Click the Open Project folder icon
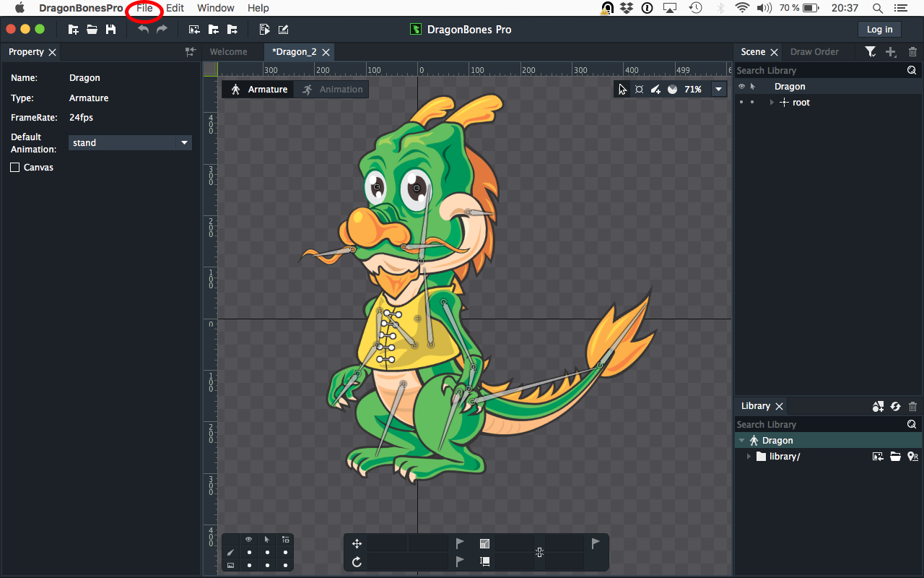Image resolution: width=924 pixels, height=578 pixels. click(x=92, y=30)
